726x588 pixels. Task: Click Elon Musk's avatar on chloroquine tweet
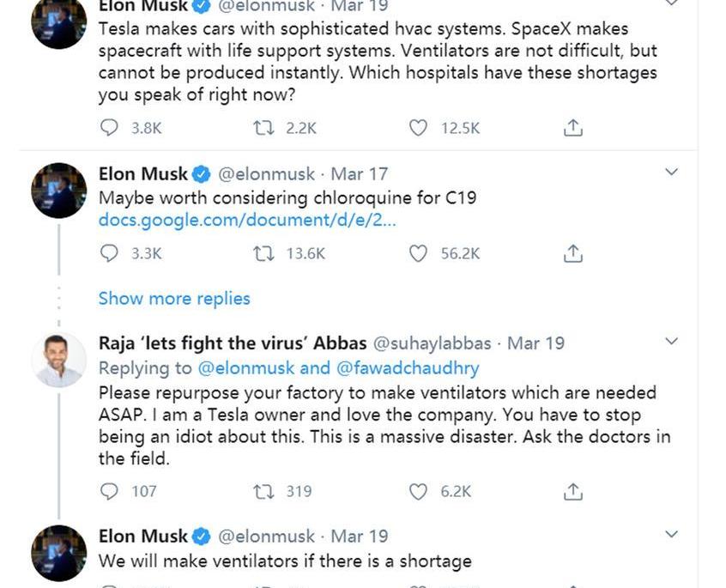[59, 191]
